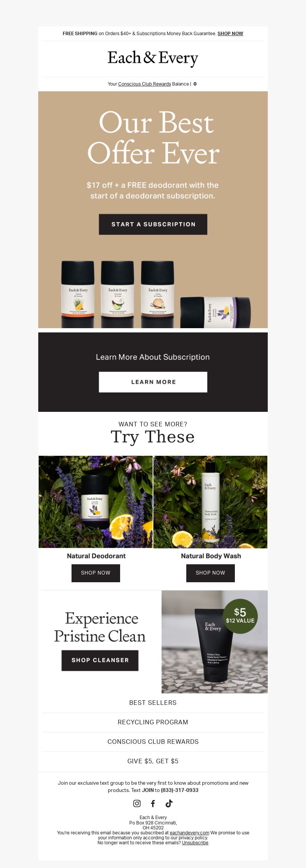This screenshot has height=868, width=306.
Task: Click the Unsubscribe link
Action: pos(195,843)
